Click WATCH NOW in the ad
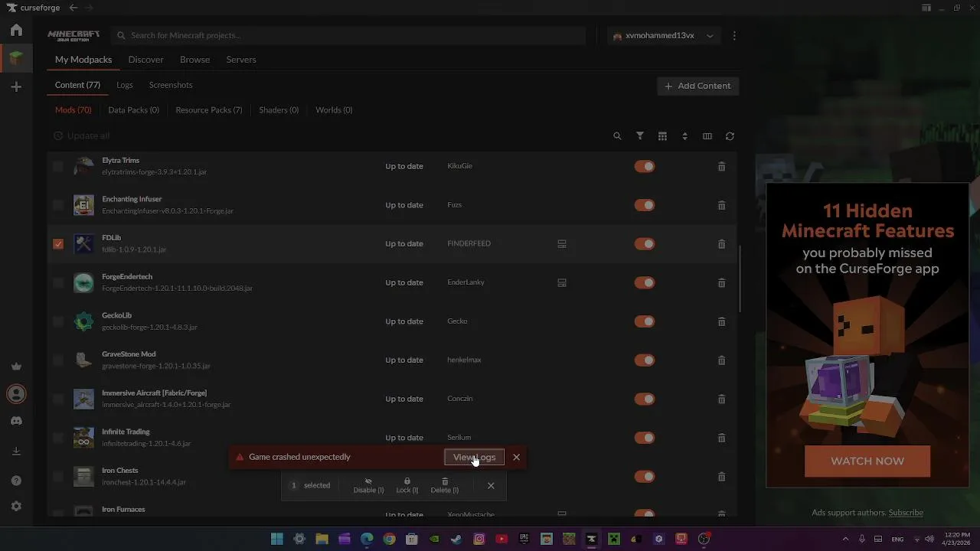This screenshot has width=980, height=551. point(867,461)
